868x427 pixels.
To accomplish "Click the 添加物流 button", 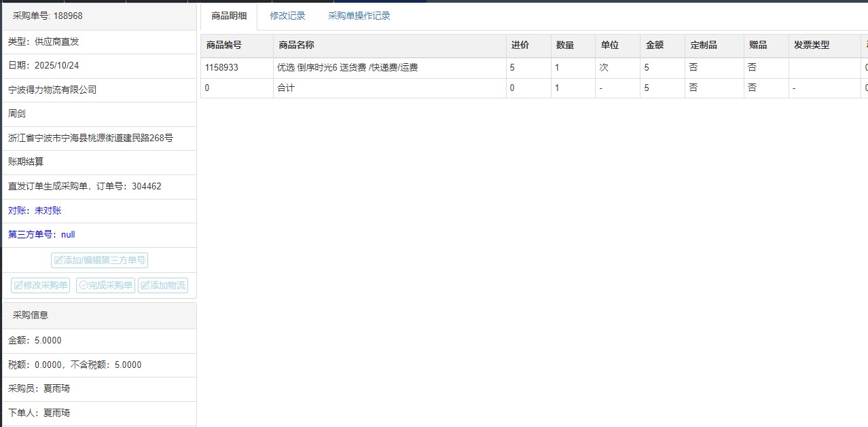I will point(163,285).
